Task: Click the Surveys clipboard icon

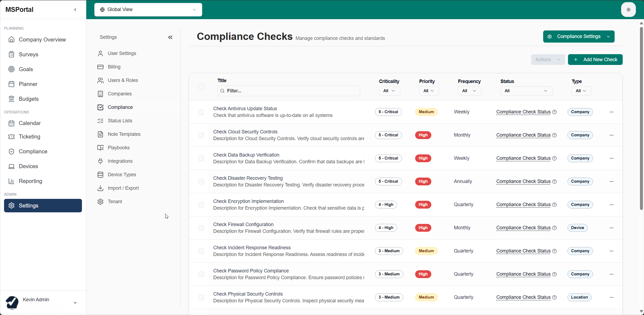Action: tap(11, 54)
